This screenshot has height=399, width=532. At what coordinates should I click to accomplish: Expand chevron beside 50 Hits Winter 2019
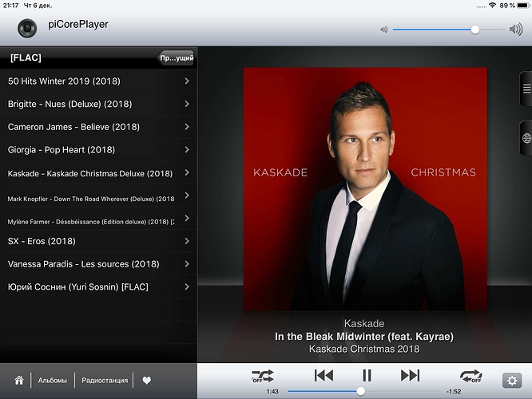point(187,81)
